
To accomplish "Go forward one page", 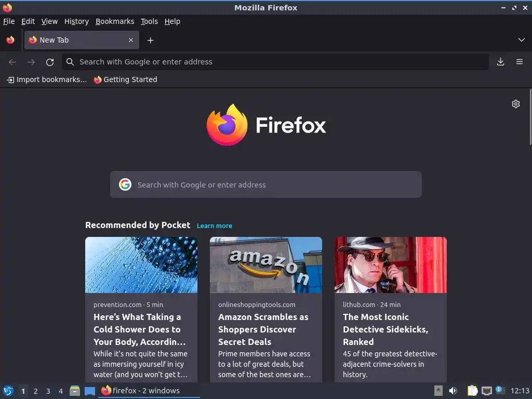I will [x=31, y=62].
